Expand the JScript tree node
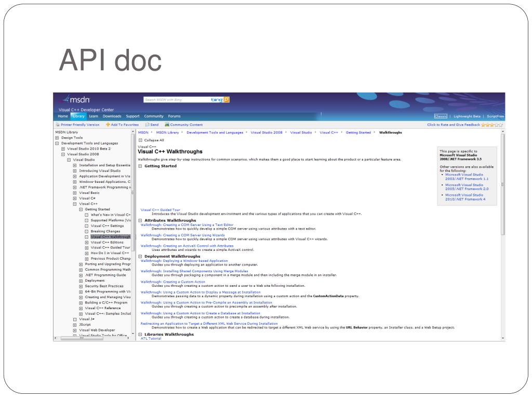The height and width of the screenshot is (399, 532). point(75,325)
